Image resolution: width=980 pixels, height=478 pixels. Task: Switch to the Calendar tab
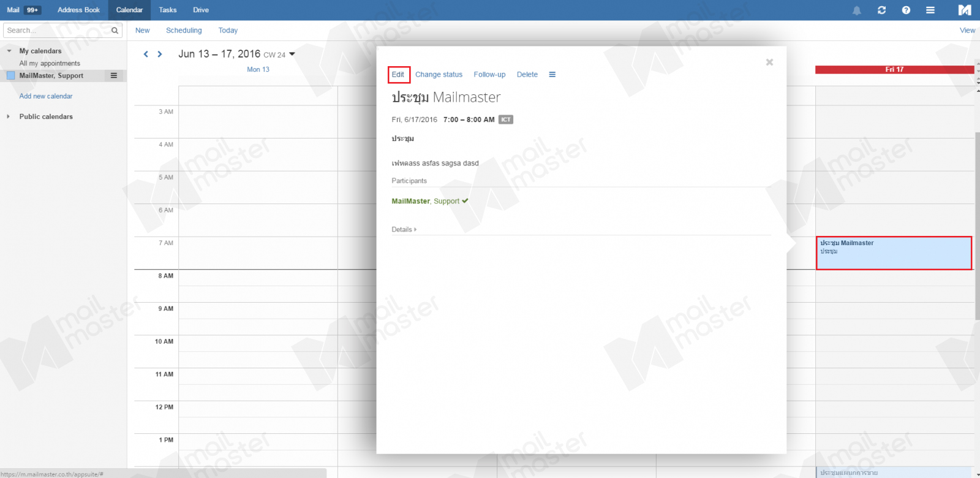pos(129,10)
